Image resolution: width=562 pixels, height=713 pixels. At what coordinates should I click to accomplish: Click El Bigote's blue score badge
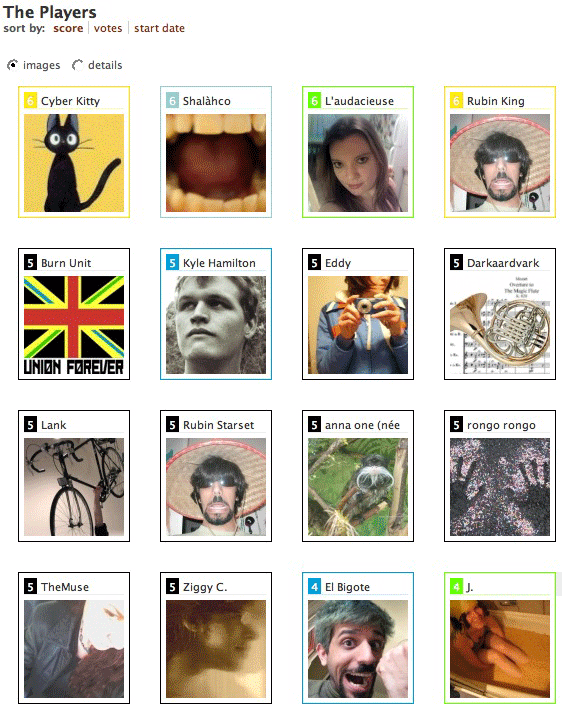pyautogui.click(x=314, y=587)
